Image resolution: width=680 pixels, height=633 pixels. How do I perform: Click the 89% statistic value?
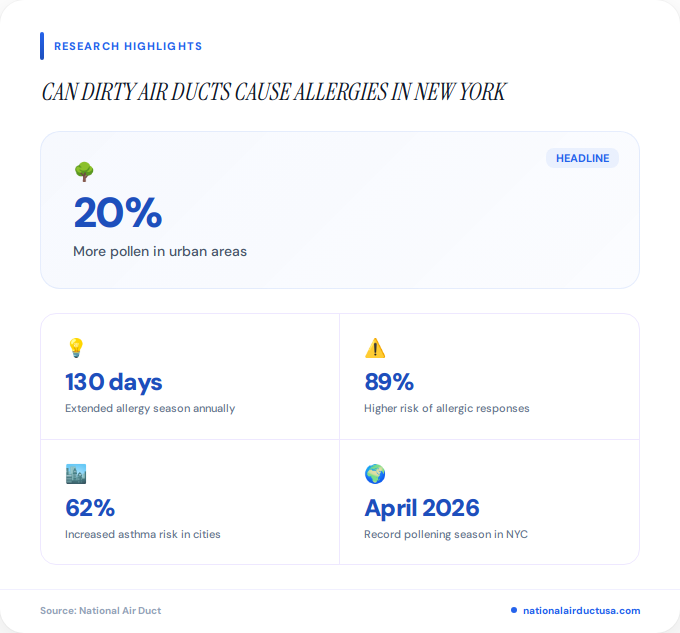(389, 382)
